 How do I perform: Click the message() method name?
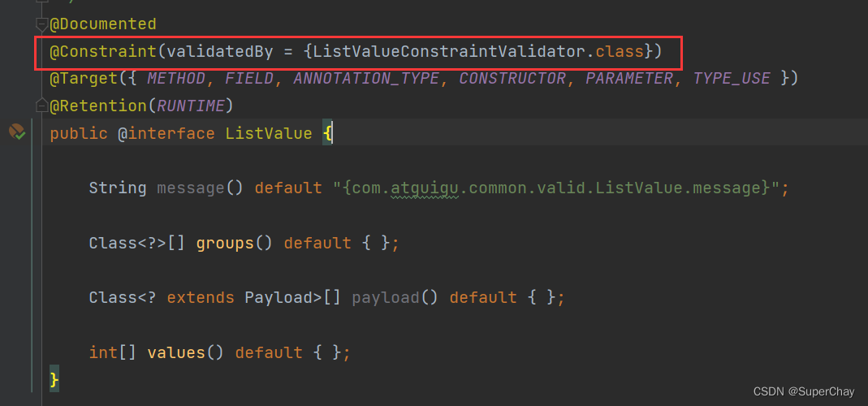(x=191, y=188)
